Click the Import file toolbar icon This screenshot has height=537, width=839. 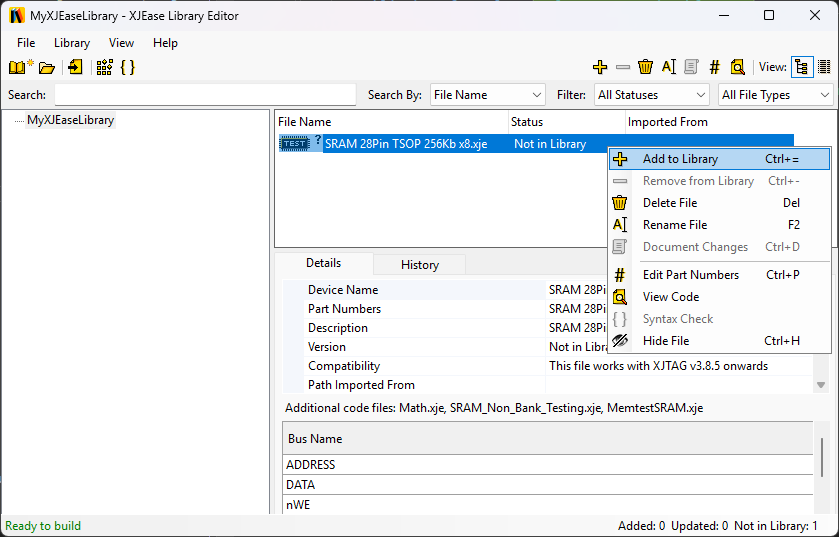[75, 68]
